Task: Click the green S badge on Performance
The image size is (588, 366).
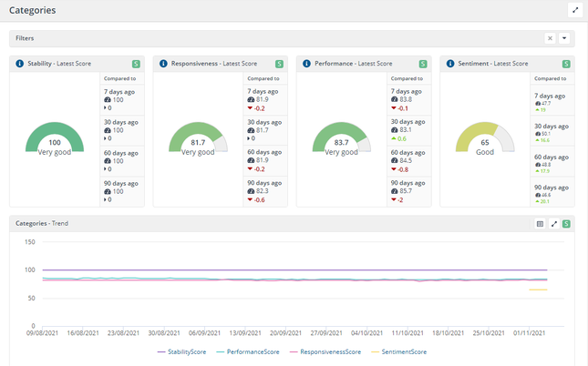Action: (x=423, y=64)
